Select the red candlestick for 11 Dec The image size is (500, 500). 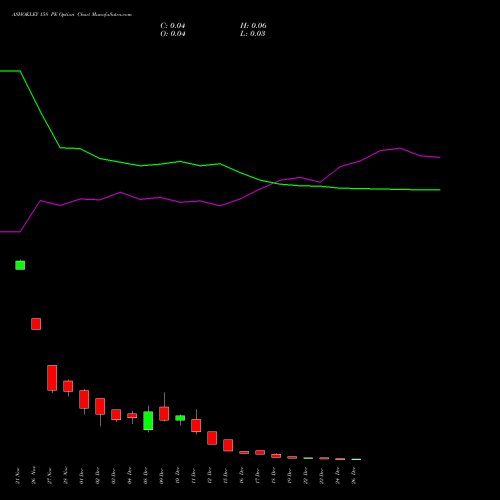coord(196,425)
